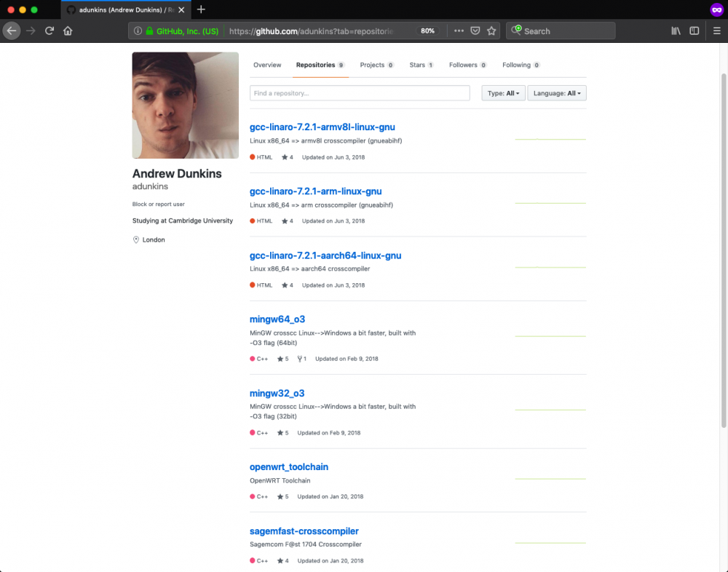The height and width of the screenshot is (572, 728).
Task: Click the Block or report user link
Action: point(159,204)
